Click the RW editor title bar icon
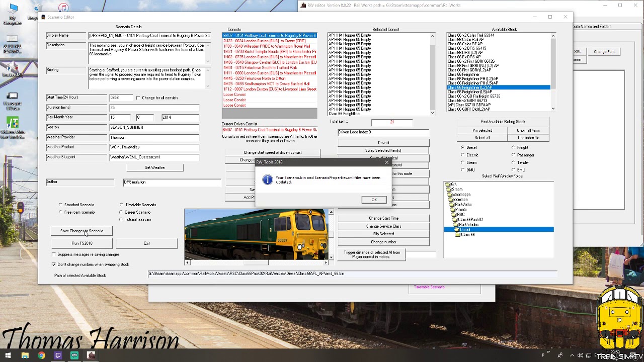Screen dimensions: 644x362 click(x=303, y=6)
